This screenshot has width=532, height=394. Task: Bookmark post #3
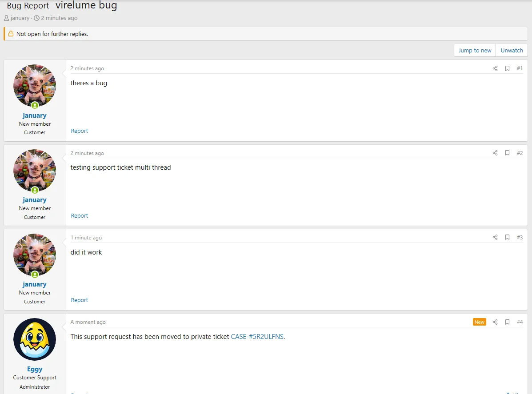(x=507, y=237)
